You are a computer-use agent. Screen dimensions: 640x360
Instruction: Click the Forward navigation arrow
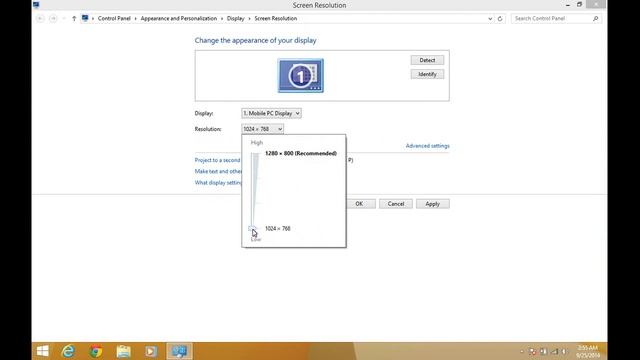(x=53, y=18)
